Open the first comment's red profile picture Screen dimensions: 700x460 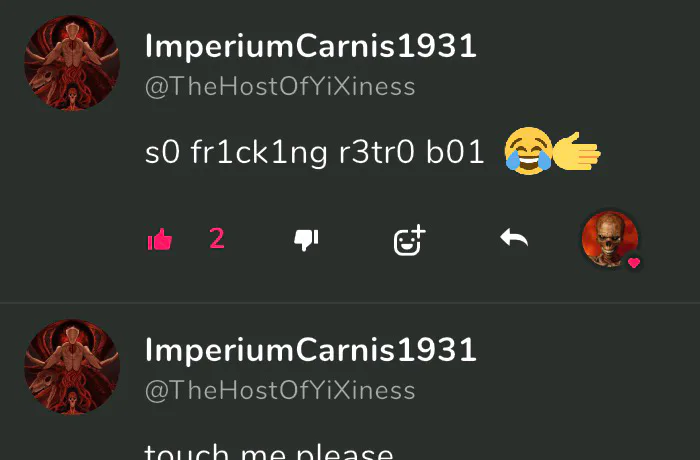[72, 63]
